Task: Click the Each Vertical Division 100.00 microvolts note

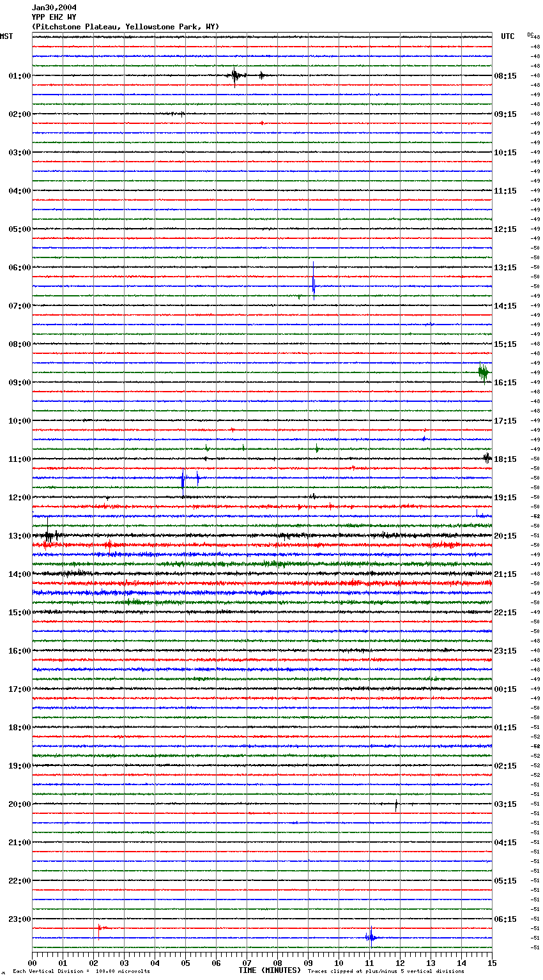Action: [x=81, y=972]
